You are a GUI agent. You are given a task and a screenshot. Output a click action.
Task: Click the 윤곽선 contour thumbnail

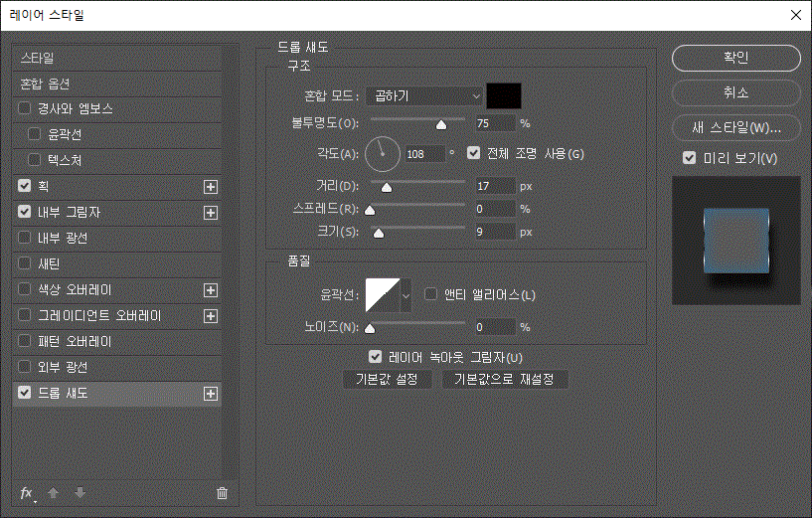tap(383, 295)
